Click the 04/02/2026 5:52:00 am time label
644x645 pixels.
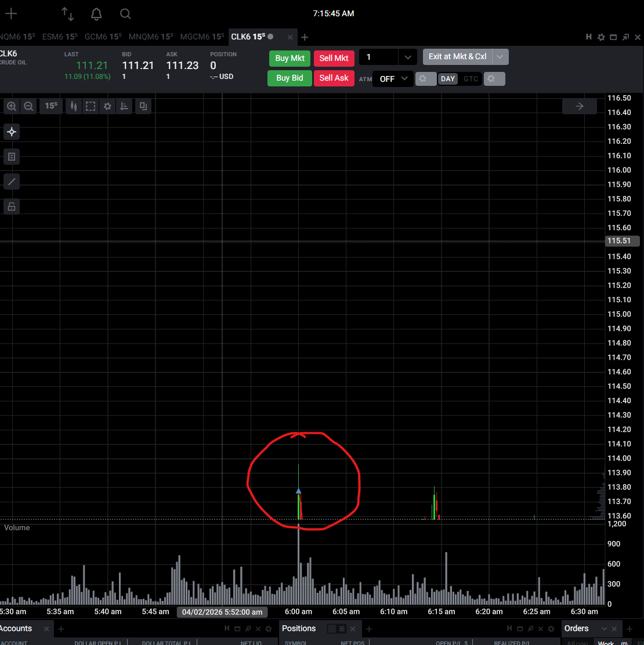(222, 612)
